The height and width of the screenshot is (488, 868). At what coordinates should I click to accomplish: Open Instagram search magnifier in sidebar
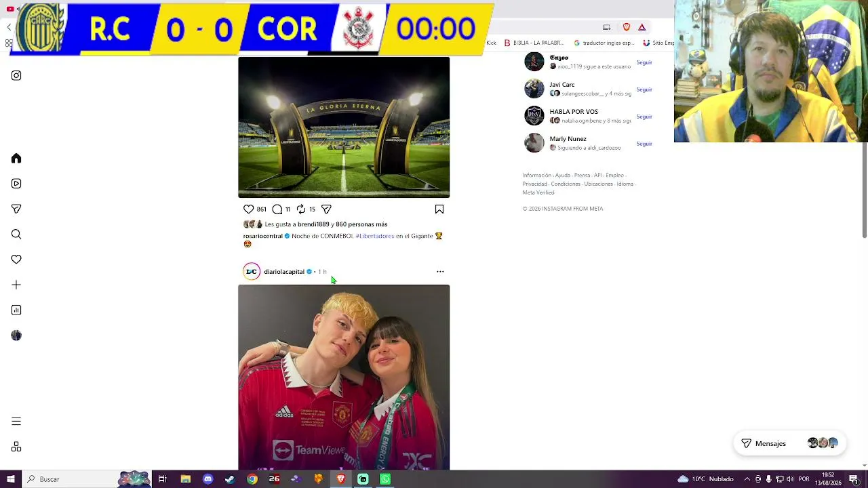tap(16, 235)
